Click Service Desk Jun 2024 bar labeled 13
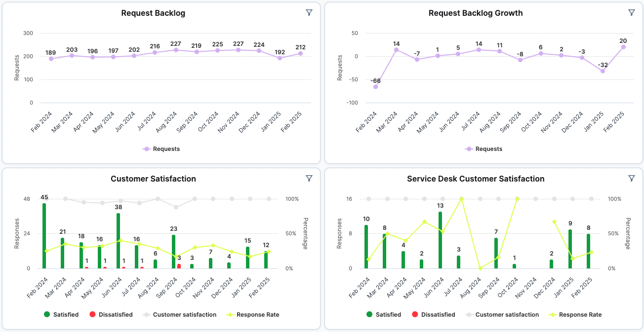Screen dimensions: 644x332 440,240
